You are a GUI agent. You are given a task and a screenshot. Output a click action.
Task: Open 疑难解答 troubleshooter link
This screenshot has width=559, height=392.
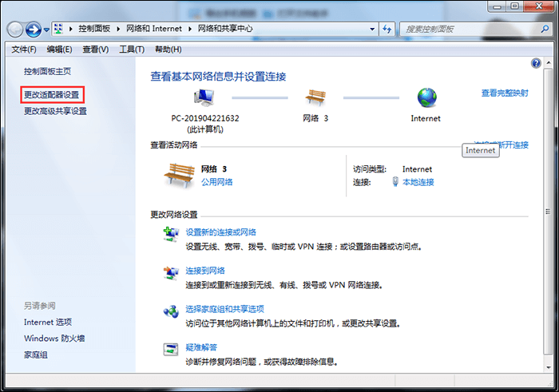click(201, 347)
